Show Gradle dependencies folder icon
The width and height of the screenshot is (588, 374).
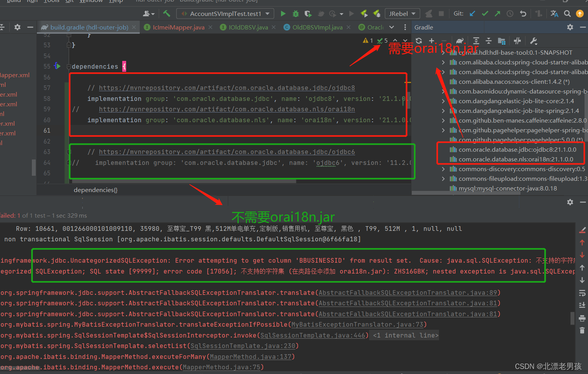pyautogui.click(x=501, y=41)
